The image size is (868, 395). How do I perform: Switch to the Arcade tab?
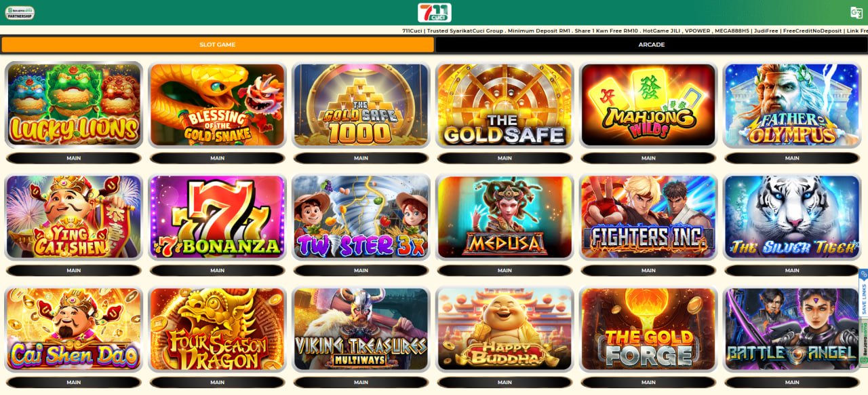tap(651, 45)
